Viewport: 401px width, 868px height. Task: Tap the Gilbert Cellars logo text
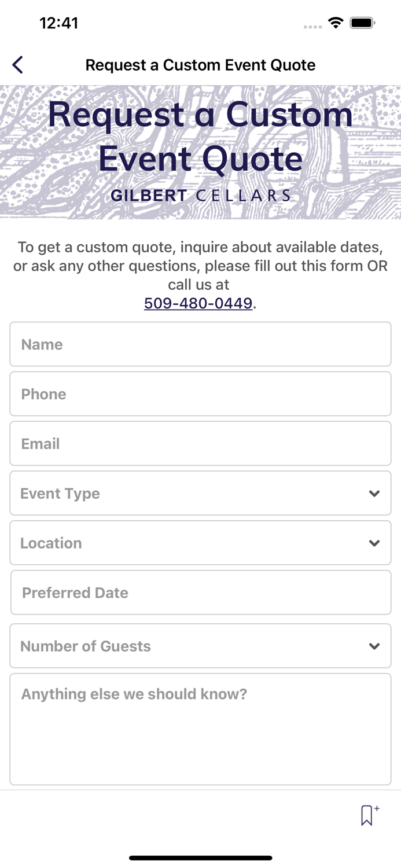pos(200,196)
